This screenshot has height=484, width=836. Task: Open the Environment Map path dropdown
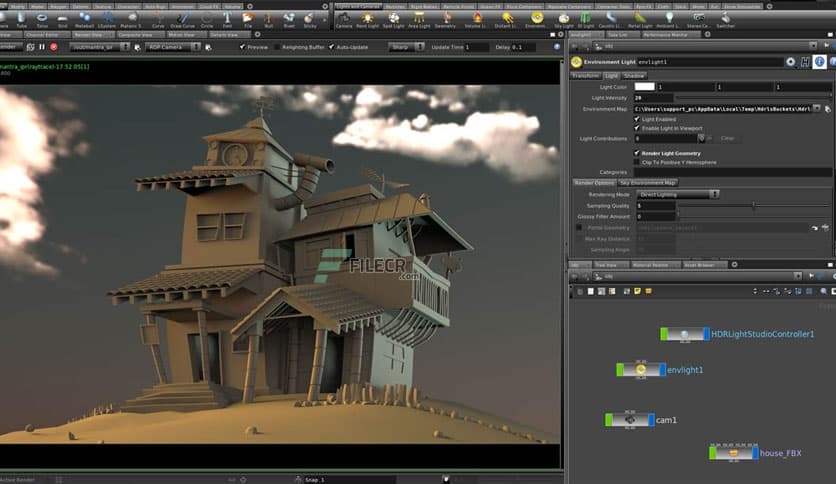(816, 108)
